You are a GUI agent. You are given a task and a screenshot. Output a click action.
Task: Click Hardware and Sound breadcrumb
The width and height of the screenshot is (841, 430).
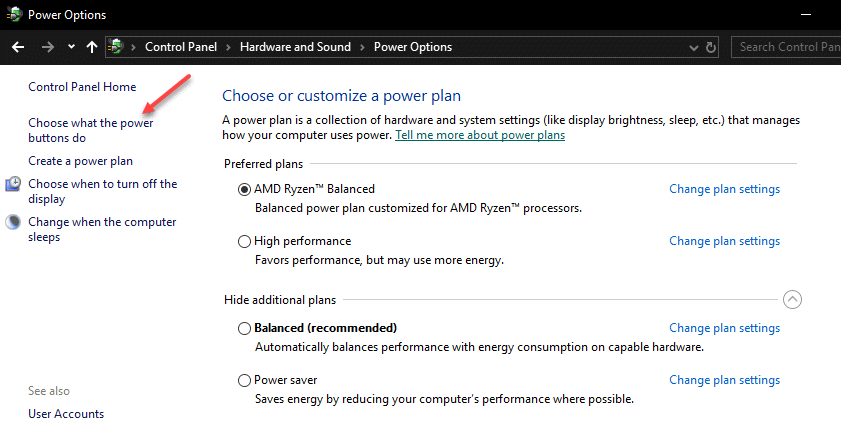coord(294,47)
